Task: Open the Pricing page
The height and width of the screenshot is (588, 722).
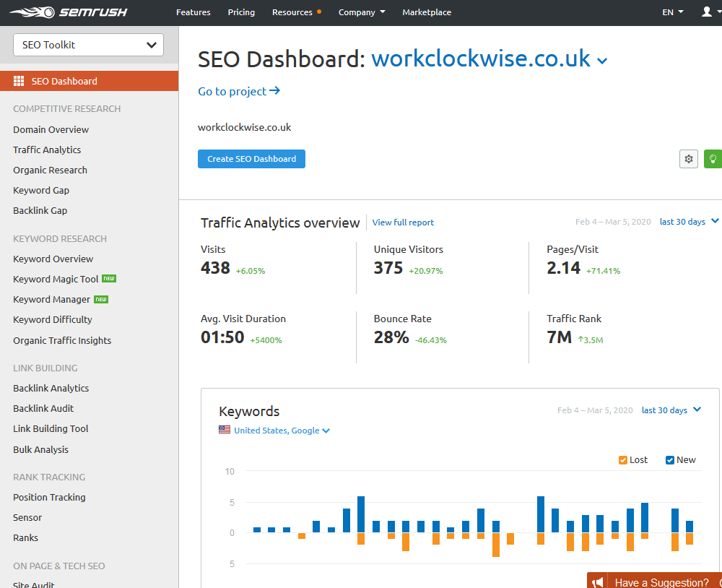Action: [x=241, y=12]
